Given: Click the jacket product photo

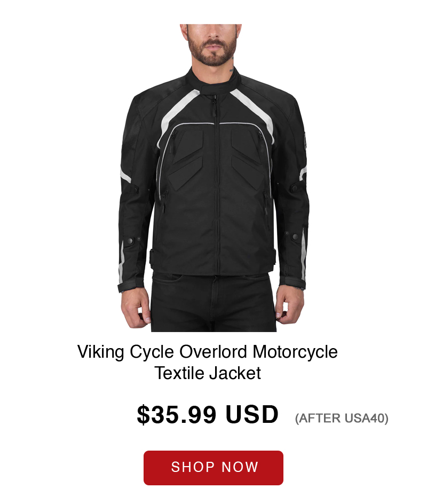Looking at the screenshot, I should pyautogui.click(x=212, y=178).
